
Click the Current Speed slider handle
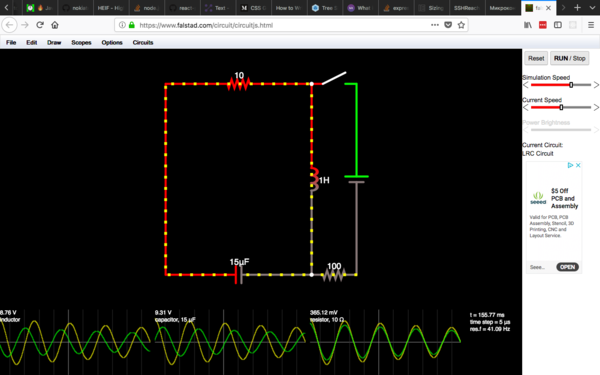click(561, 108)
